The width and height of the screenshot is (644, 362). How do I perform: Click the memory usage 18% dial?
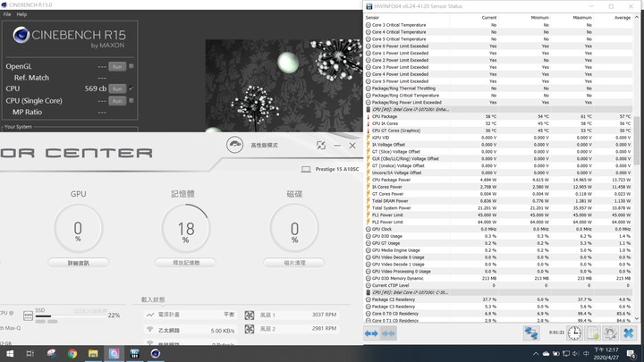[x=186, y=229]
